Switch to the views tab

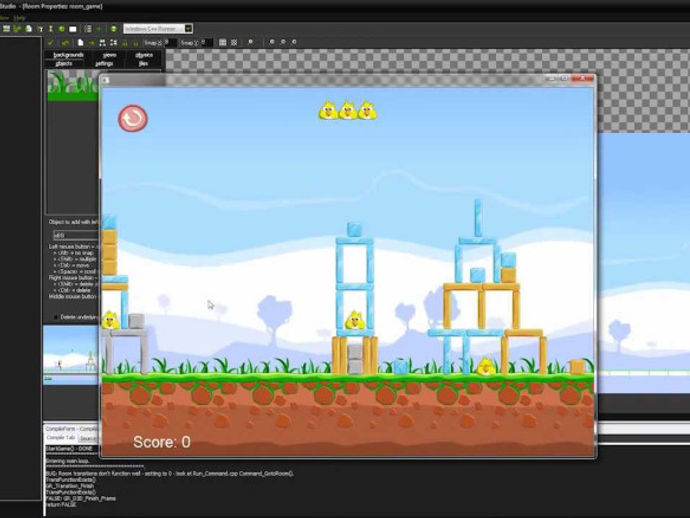tap(109, 55)
